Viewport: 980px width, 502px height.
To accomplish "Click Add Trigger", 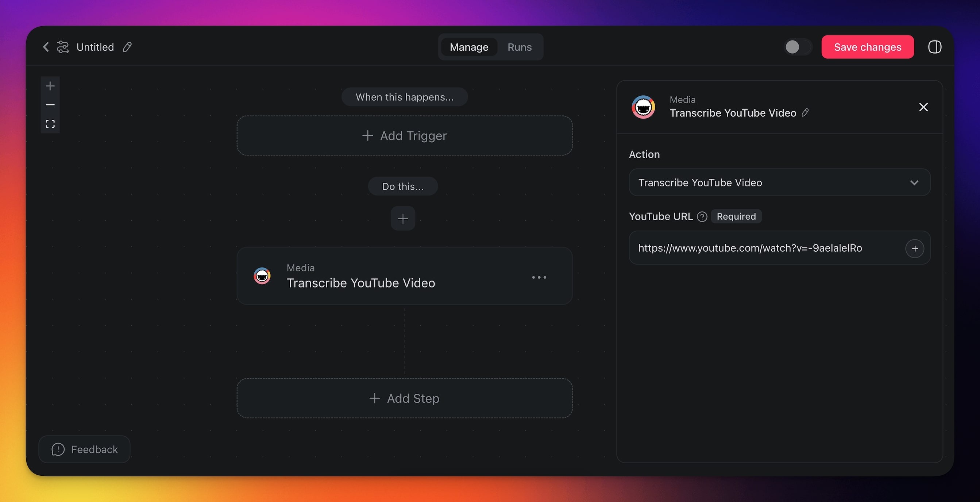I will (404, 136).
